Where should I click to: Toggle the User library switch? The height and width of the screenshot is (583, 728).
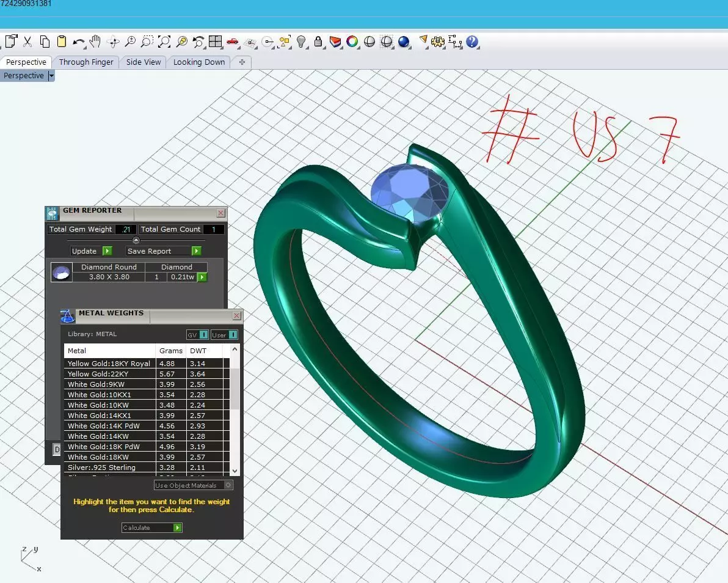click(224, 335)
